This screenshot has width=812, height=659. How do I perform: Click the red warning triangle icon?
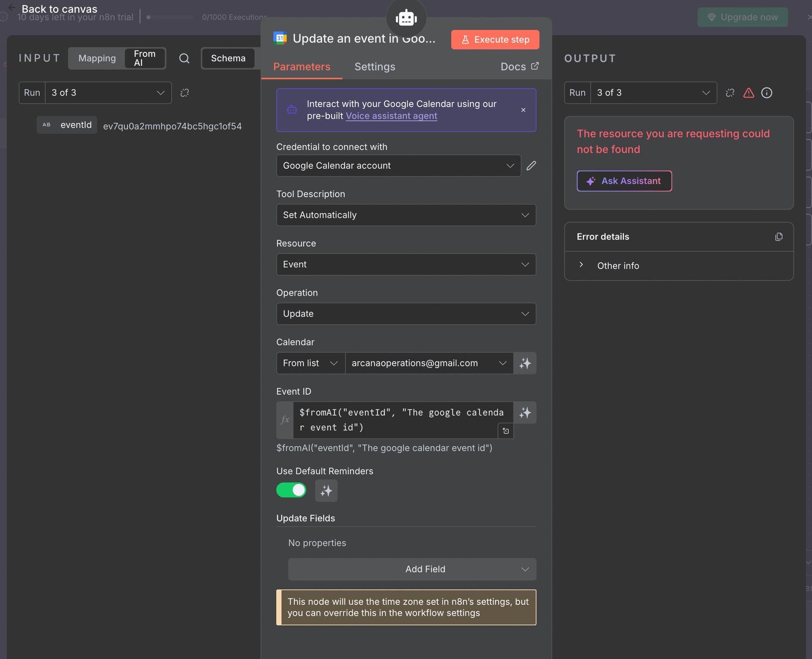click(x=749, y=93)
